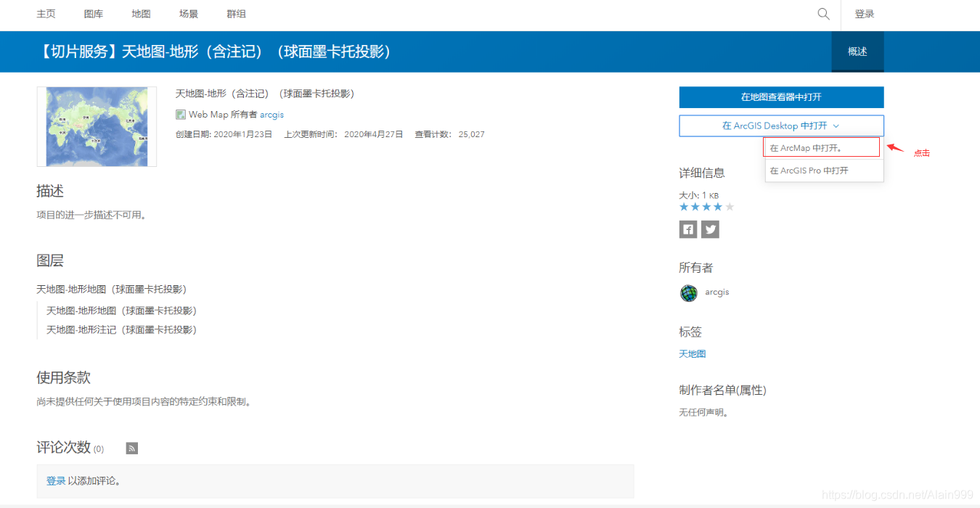Click arcgis name under 所有者
Screen dimensions: 980x508
tap(717, 292)
